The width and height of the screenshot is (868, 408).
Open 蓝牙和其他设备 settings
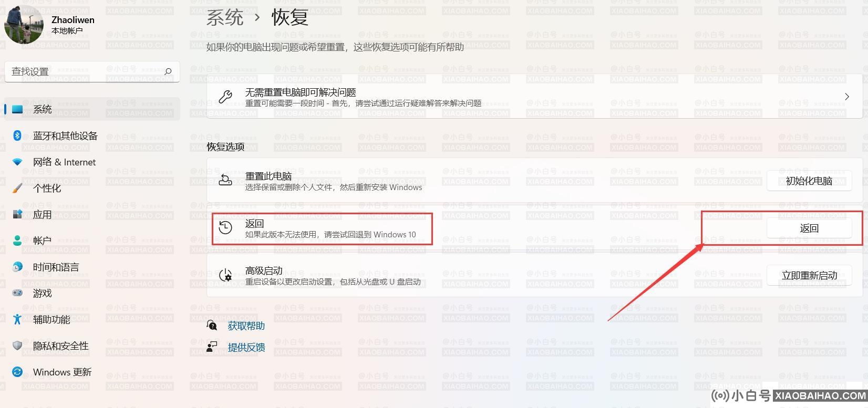[x=65, y=135]
